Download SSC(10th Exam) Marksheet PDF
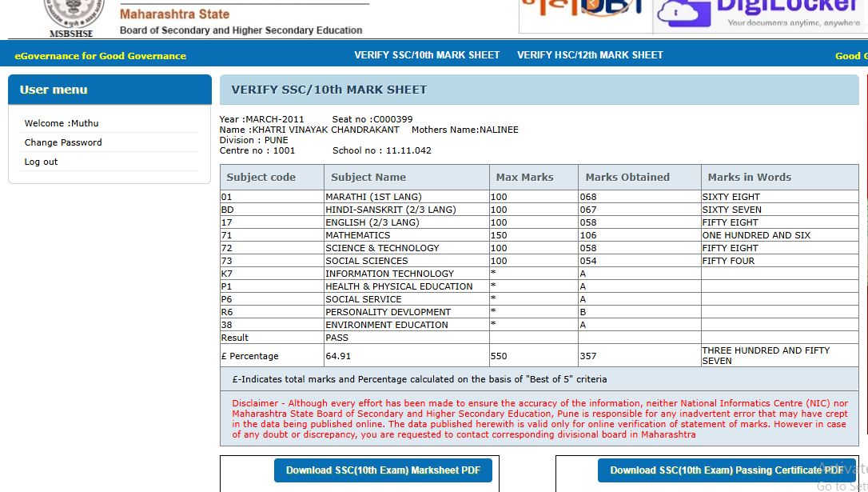Image resolution: width=868 pixels, height=492 pixels. tap(383, 470)
